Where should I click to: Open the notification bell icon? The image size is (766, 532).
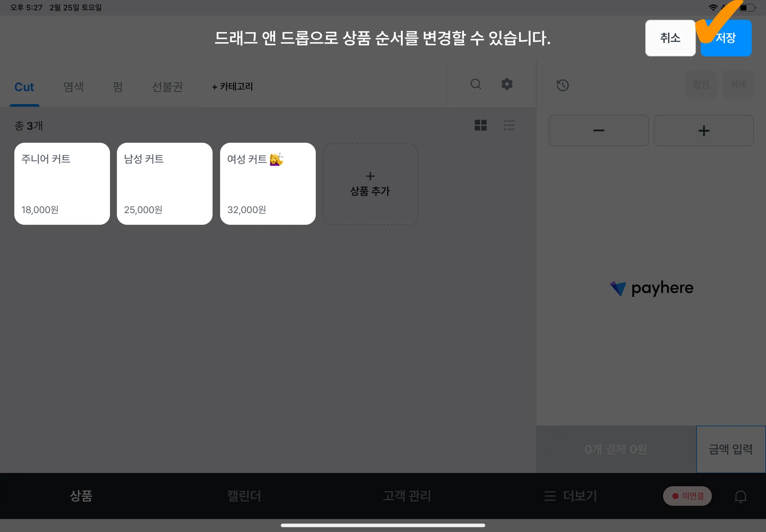click(x=740, y=496)
